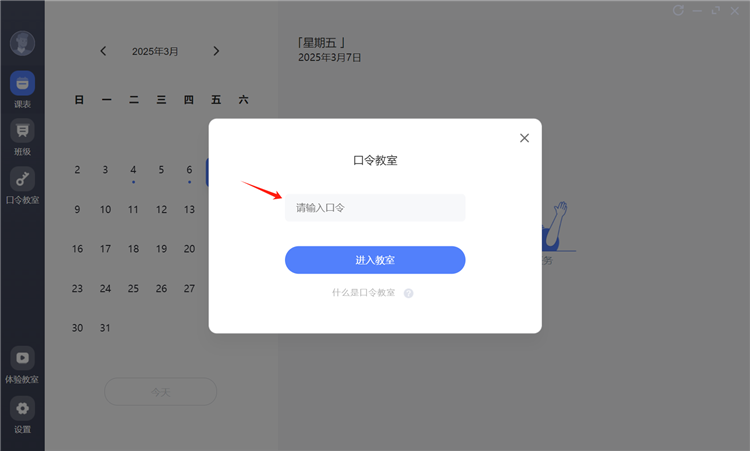The height and width of the screenshot is (451, 750).
Task: Go to next month arrow
Action: [216, 51]
